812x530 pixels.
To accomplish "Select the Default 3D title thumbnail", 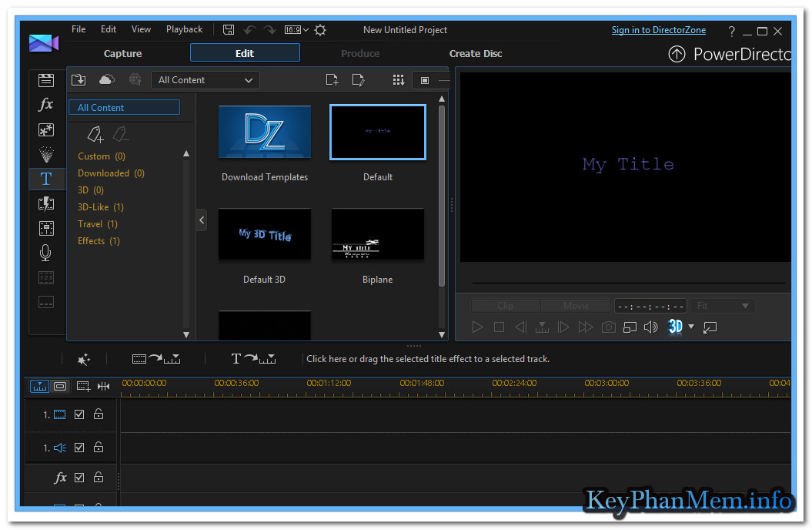I will (x=265, y=234).
